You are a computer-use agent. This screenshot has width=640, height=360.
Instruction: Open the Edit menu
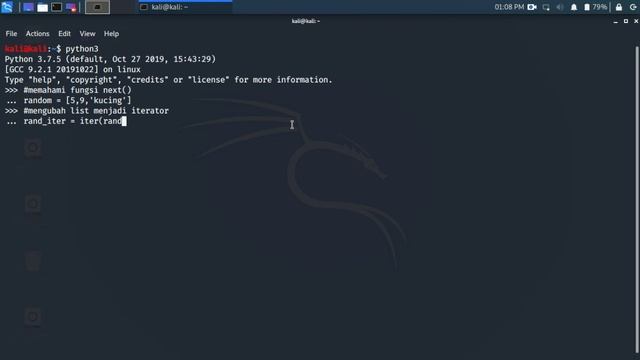tap(64, 33)
